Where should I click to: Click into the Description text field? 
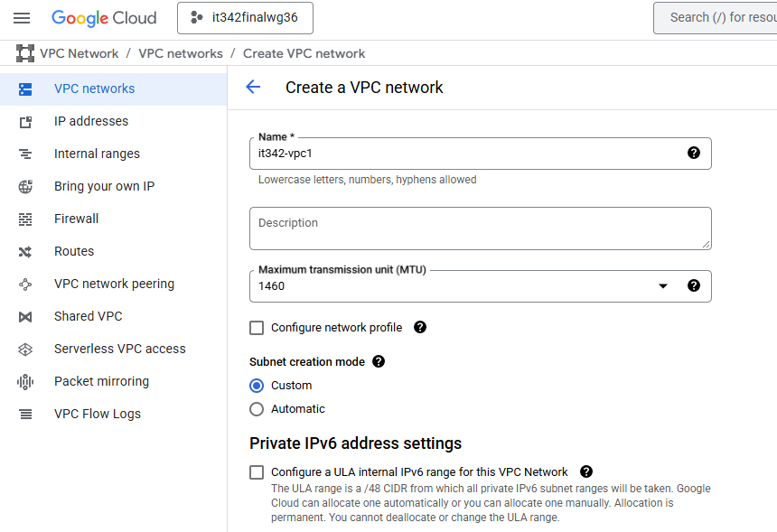tap(479, 229)
